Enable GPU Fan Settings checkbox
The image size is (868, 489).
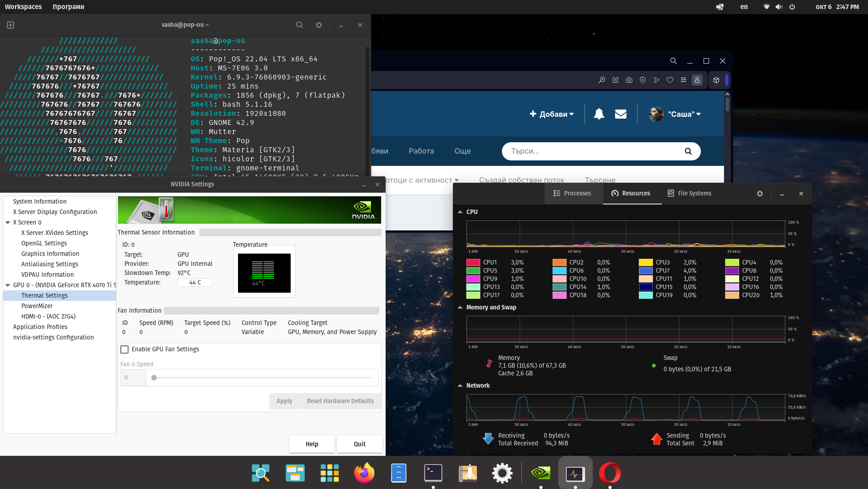124,349
